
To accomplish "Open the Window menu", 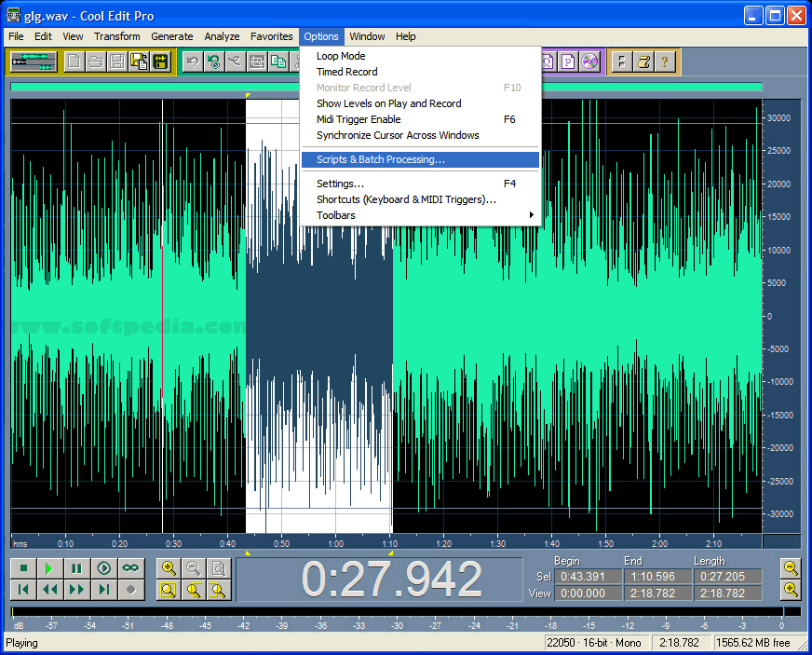I will [x=367, y=36].
